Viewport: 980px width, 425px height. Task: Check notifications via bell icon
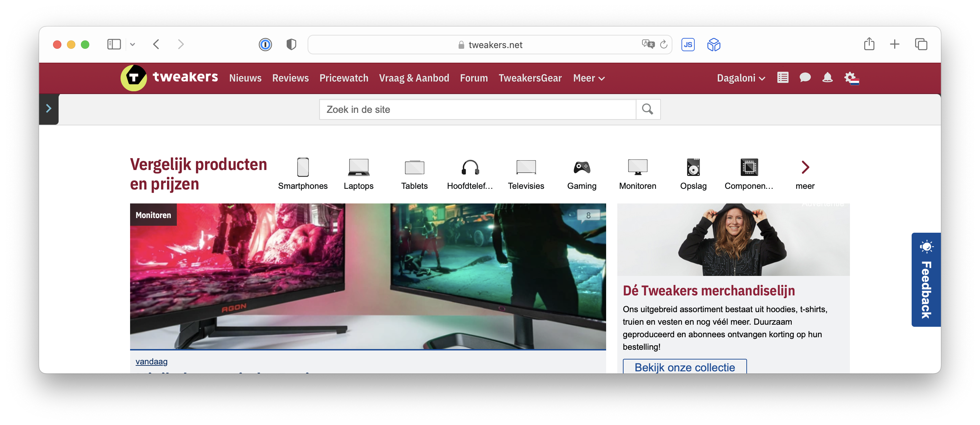coord(828,78)
